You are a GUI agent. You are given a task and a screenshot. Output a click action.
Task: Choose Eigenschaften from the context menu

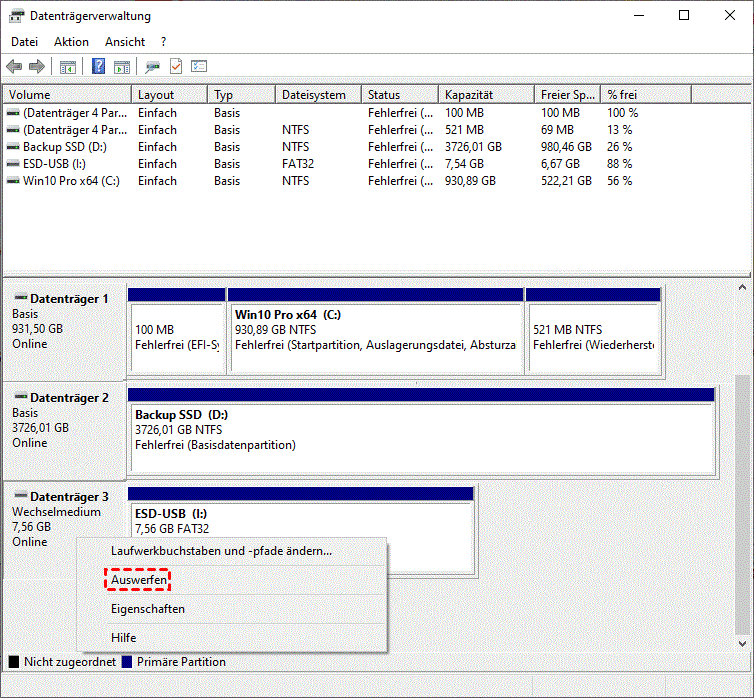point(147,609)
